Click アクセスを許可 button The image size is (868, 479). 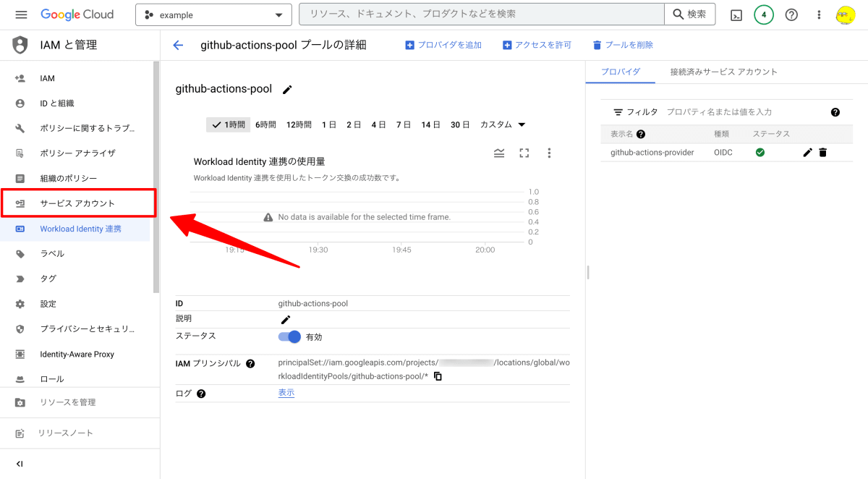coord(537,45)
